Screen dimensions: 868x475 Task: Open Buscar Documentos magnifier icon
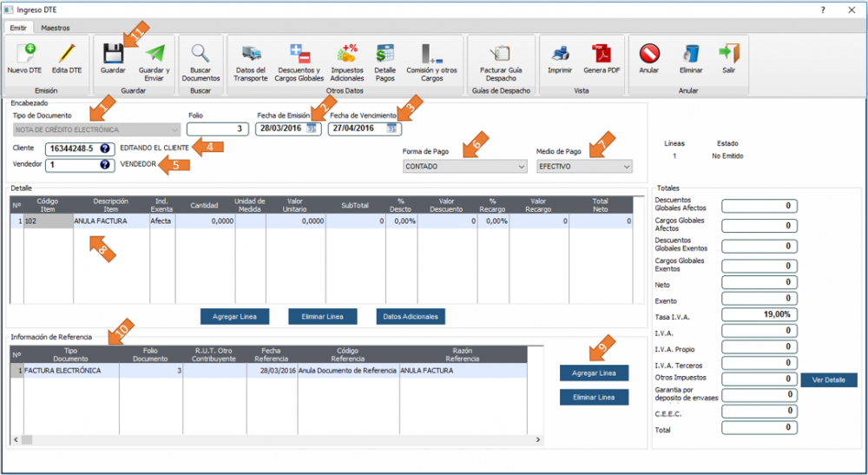coord(201,54)
